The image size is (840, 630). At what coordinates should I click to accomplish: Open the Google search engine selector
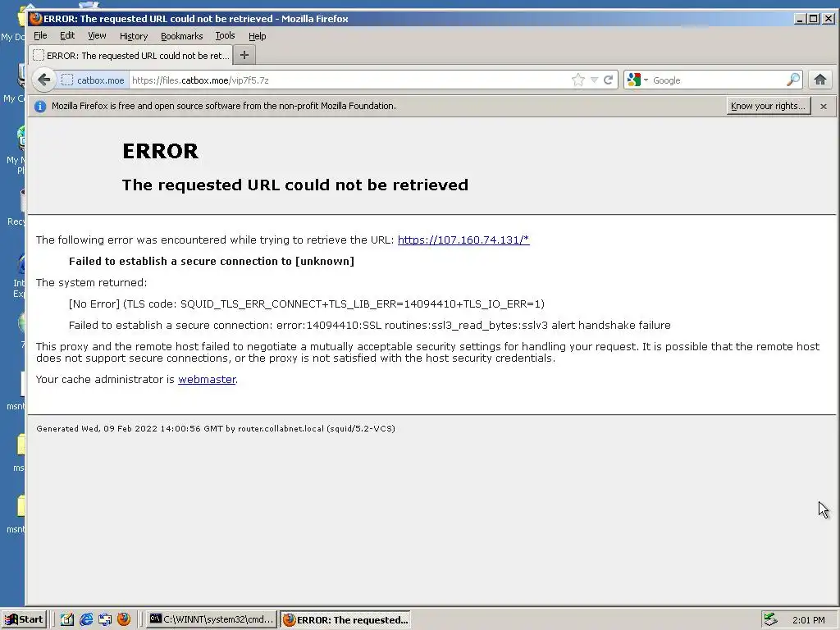(637, 80)
